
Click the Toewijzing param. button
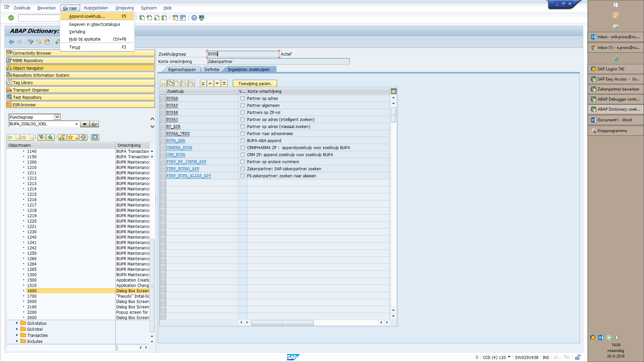point(255,84)
